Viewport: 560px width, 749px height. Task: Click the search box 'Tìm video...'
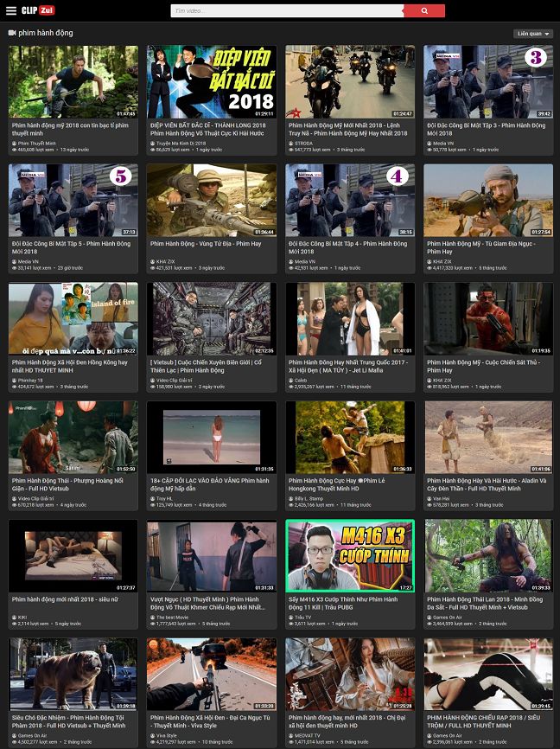click(x=287, y=11)
